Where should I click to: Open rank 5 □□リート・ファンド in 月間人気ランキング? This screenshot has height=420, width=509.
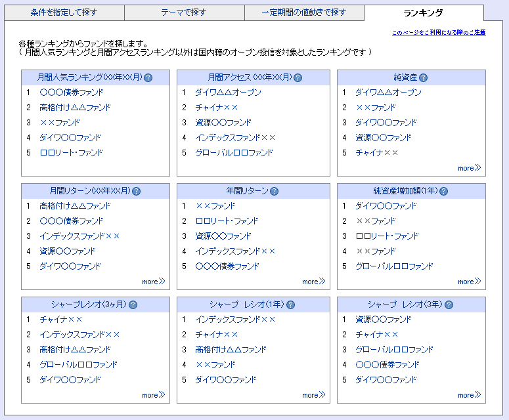click(71, 153)
